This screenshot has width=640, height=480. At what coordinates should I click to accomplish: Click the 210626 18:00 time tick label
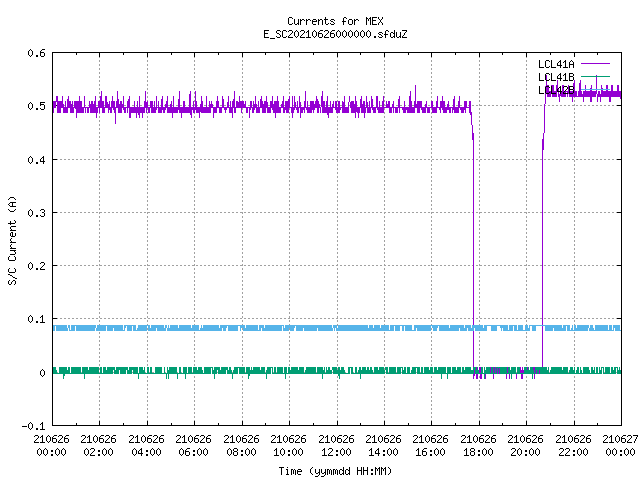tap(478, 446)
